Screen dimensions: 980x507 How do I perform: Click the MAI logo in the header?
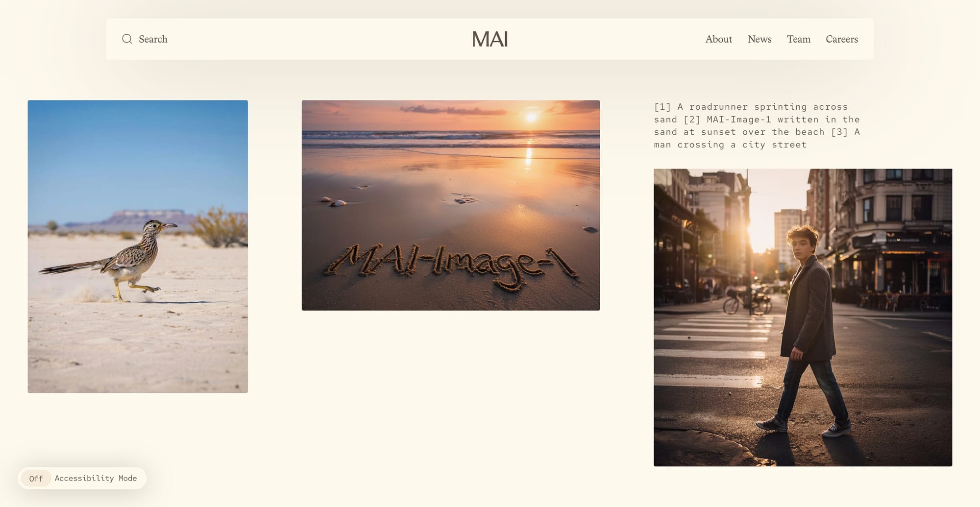click(490, 39)
